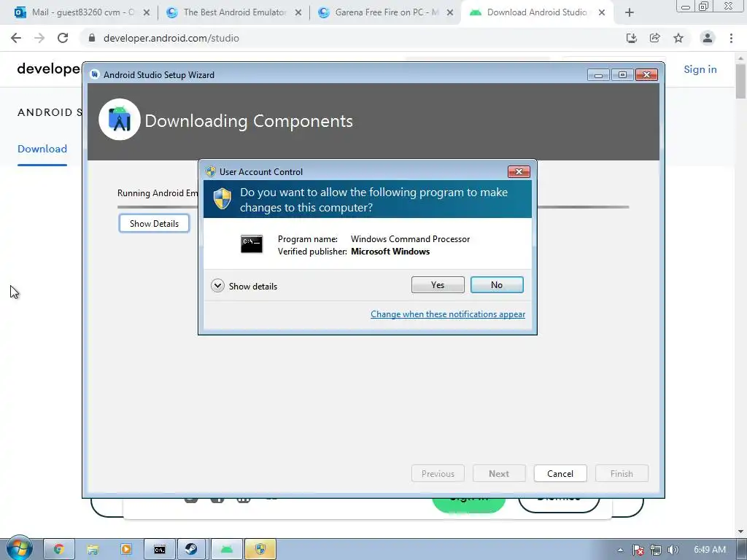This screenshot has height=560, width=747.
Task: Close the Garena Free Fire tab
Action: click(x=449, y=12)
